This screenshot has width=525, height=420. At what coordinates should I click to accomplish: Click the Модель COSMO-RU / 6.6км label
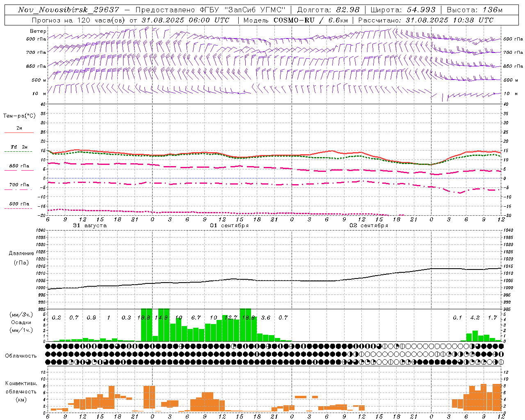(x=295, y=20)
